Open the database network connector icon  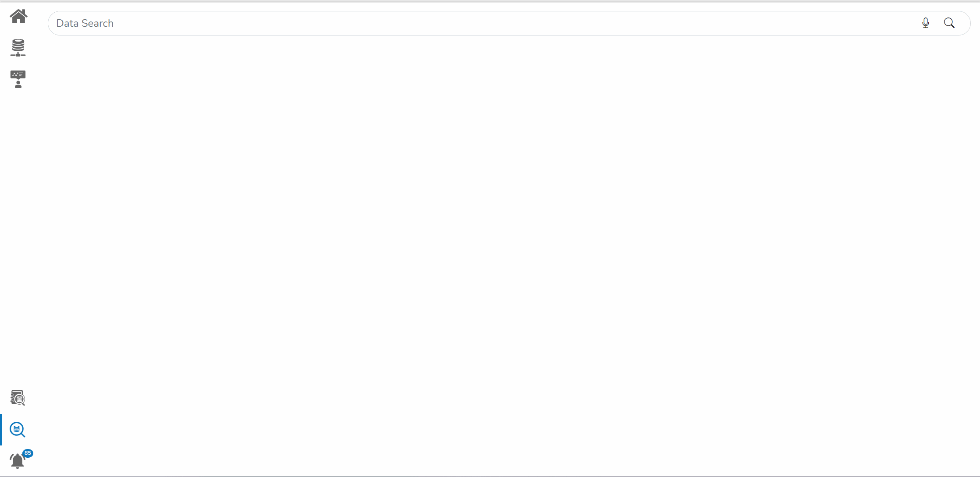pyautogui.click(x=18, y=48)
